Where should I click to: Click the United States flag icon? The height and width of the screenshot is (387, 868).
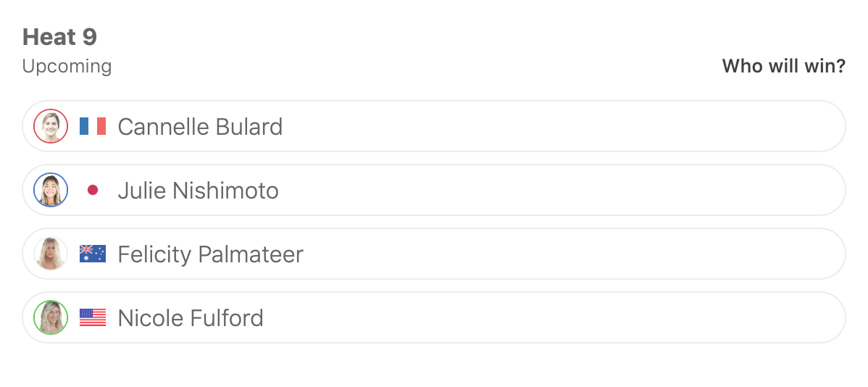(x=93, y=318)
